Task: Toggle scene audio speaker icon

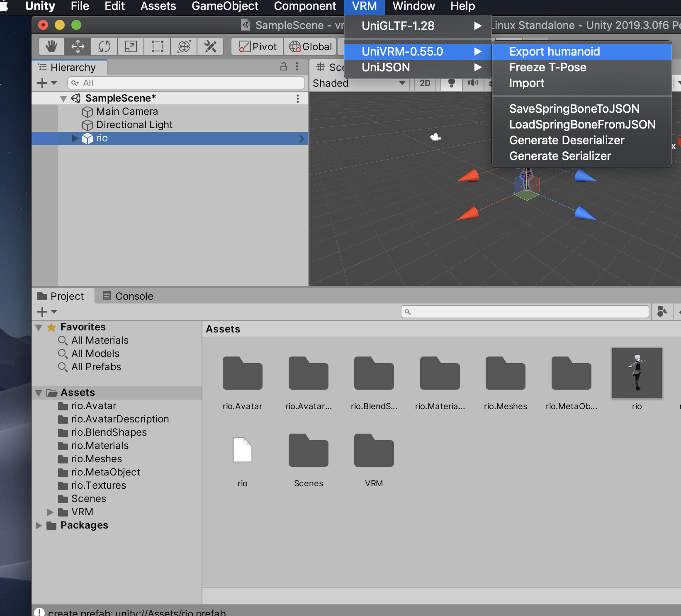Action: (x=473, y=83)
